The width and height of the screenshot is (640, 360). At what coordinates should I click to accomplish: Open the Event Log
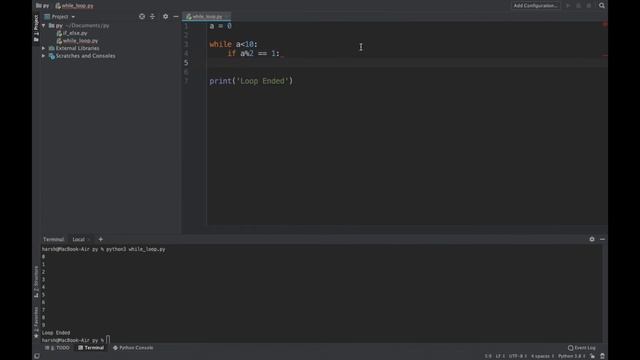582,348
